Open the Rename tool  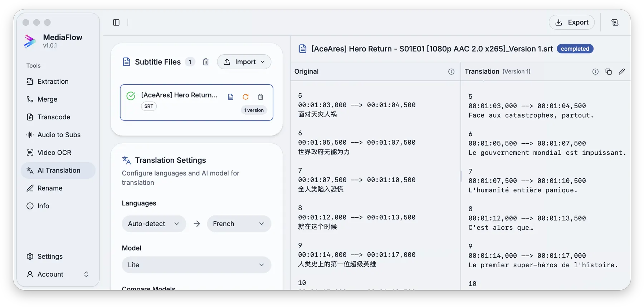coord(58,188)
